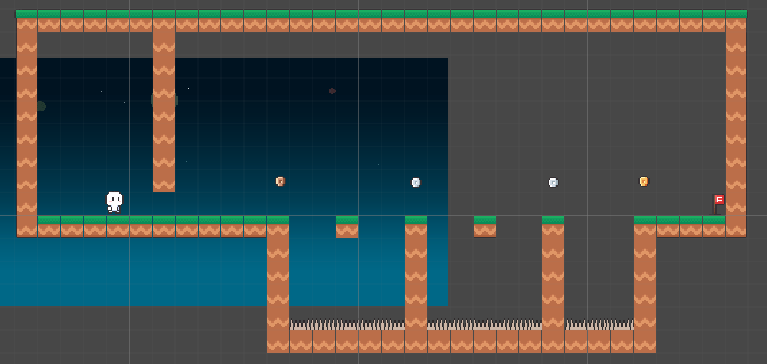Click the rightmost spike strip before the last pillar
Viewport: 767px width, 364px height.
[x=599, y=325]
